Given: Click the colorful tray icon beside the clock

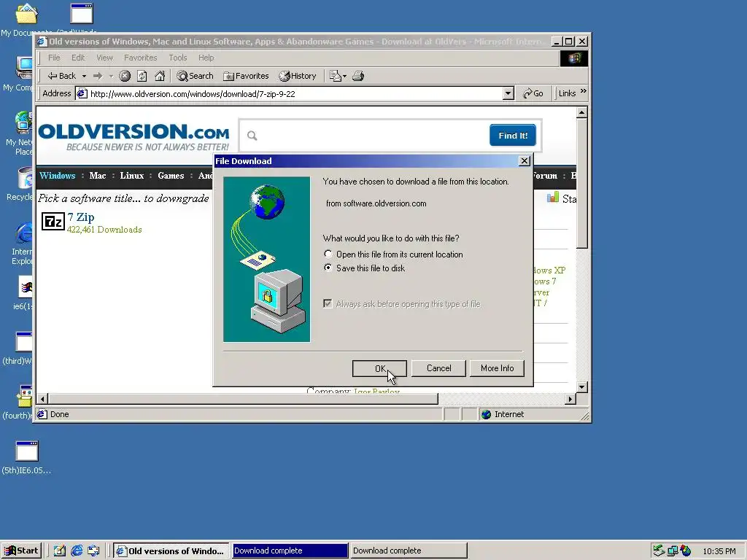Looking at the screenshot, I should click(x=686, y=551).
